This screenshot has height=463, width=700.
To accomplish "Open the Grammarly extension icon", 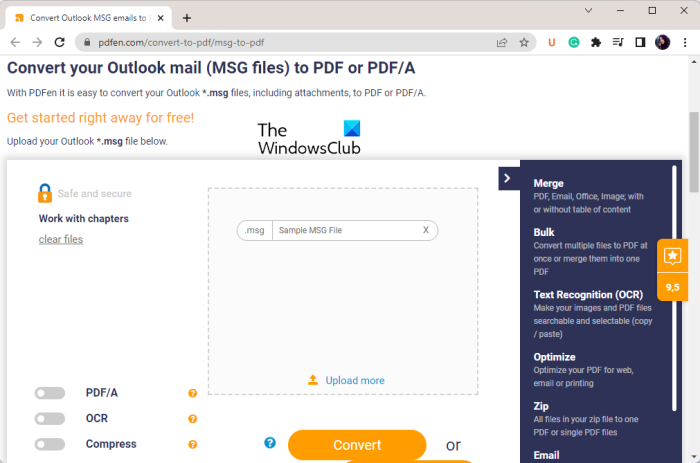I will 574,42.
